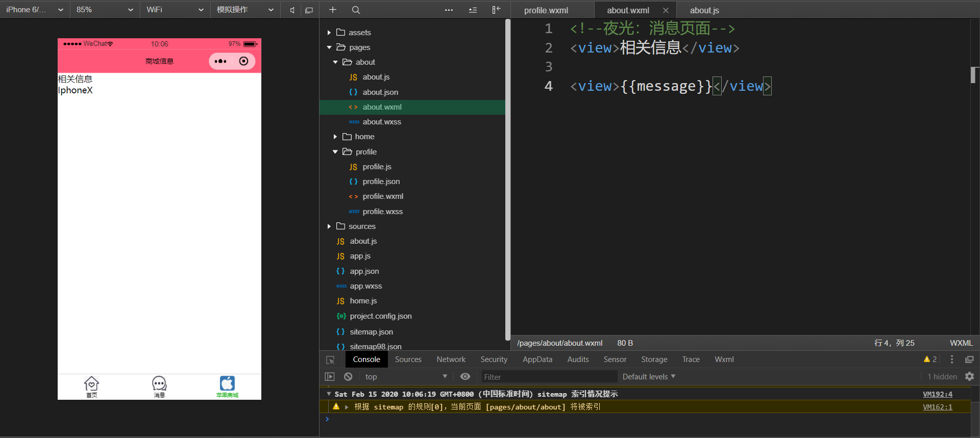This screenshot has height=438, width=980.
Task: Open file search magnifier icon
Action: [356, 10]
